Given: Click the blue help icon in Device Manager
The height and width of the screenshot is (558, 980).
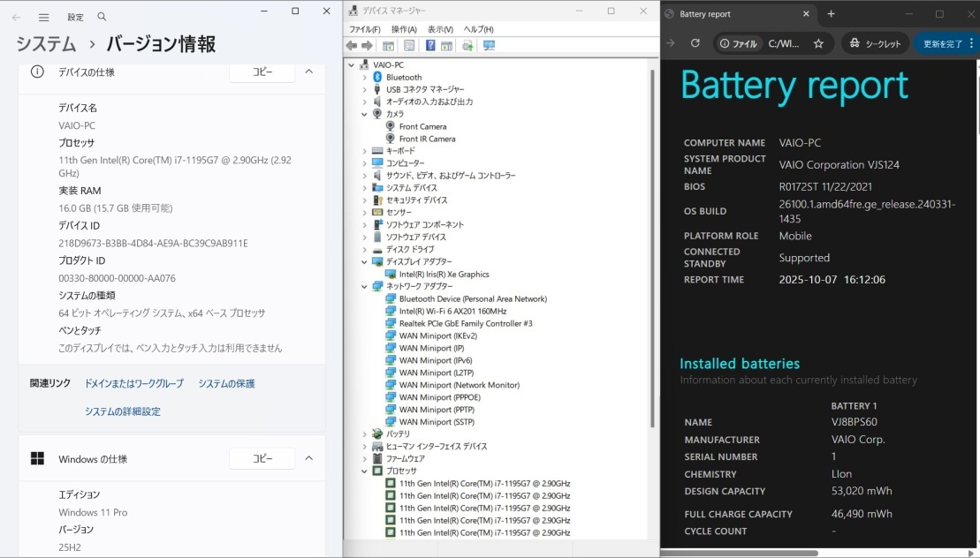Looking at the screenshot, I should (430, 46).
